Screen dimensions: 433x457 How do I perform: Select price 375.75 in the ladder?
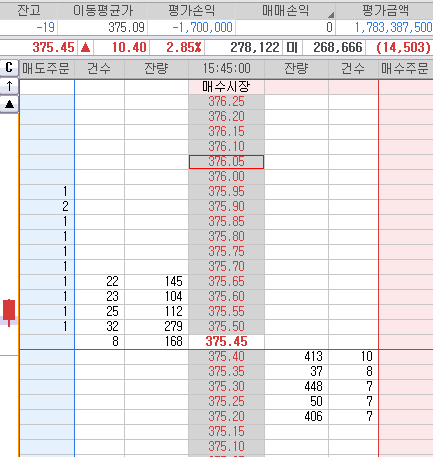[x=227, y=251]
